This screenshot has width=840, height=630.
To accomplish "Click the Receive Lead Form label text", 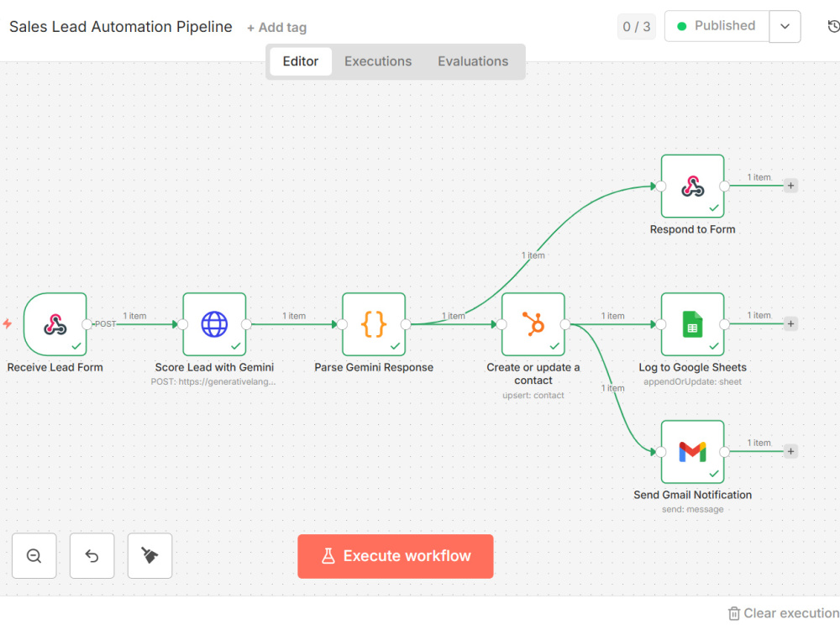I will point(55,368).
